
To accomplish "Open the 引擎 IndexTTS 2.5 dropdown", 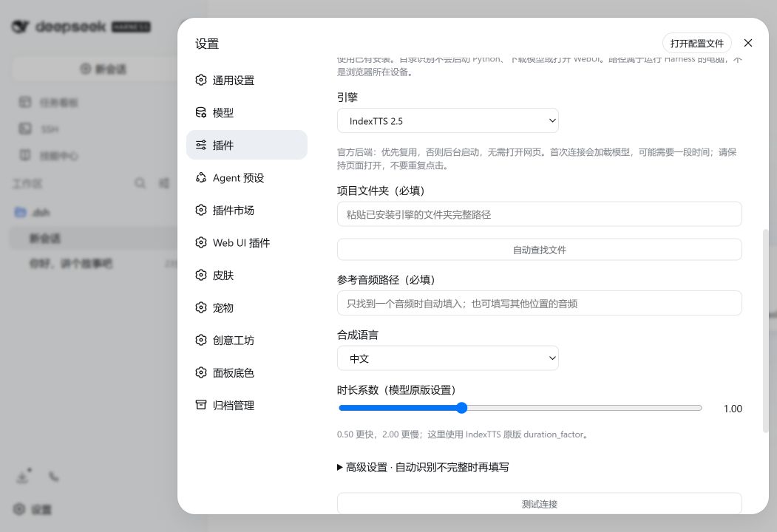I will click(x=447, y=121).
